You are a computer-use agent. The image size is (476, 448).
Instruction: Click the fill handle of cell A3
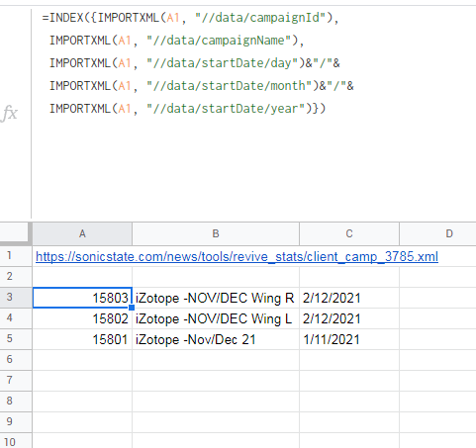tap(132, 308)
